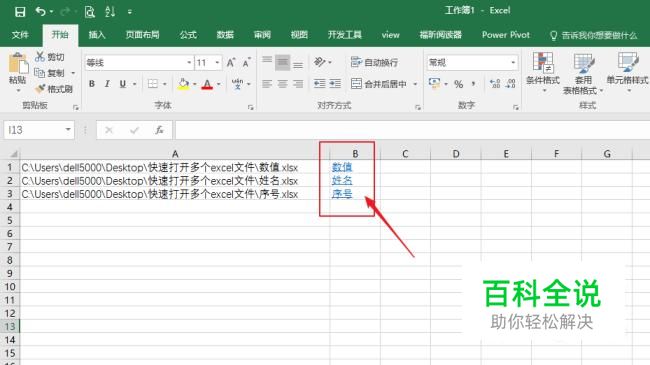Align text to the vertical middle
Viewport: 650px width, 365px height.
282,62
